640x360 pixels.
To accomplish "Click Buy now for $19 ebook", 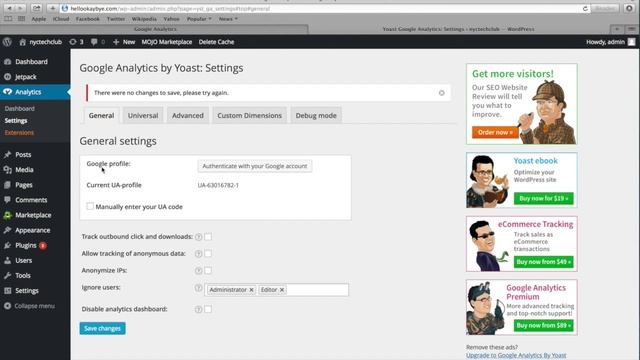I will point(544,198).
